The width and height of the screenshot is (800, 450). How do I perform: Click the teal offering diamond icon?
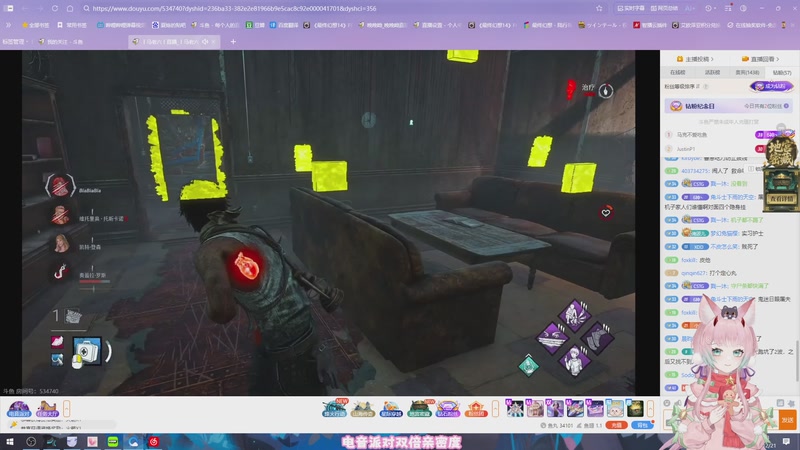pos(529,365)
